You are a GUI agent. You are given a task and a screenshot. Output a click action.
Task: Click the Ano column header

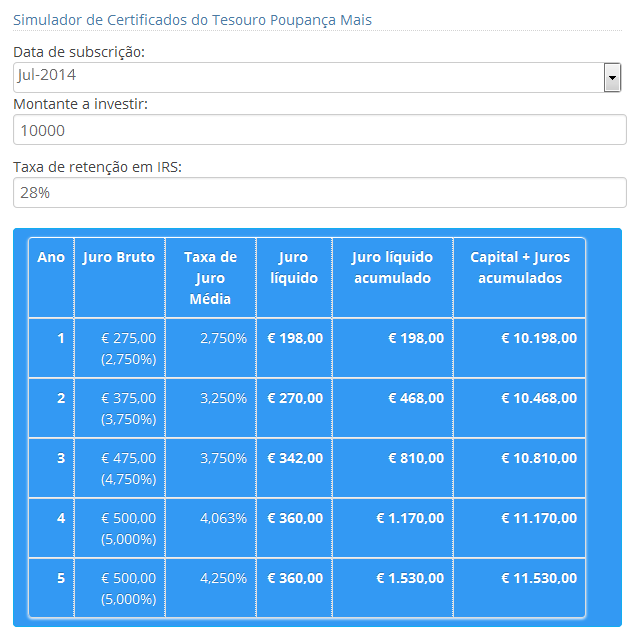pyautogui.click(x=51, y=258)
